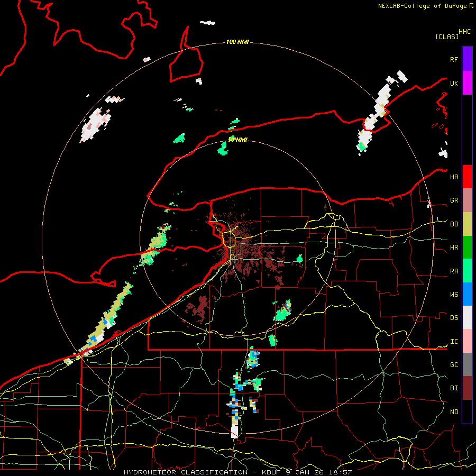The height and width of the screenshot is (476, 476).
Task: Click the HR legend label
Action: (454, 248)
